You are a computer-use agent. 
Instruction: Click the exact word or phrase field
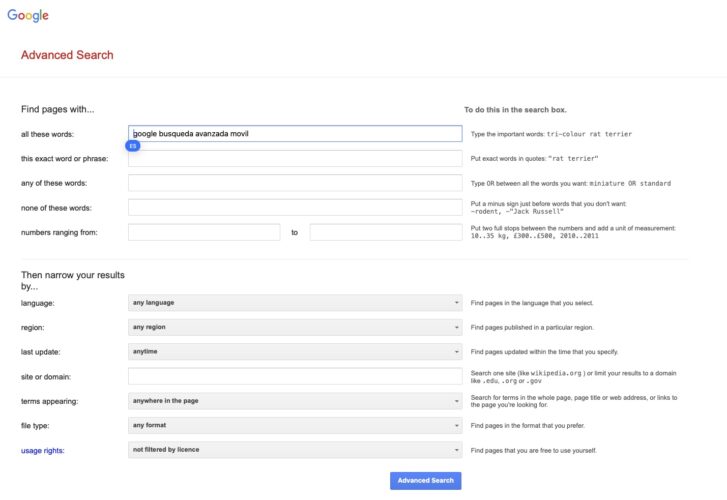(295, 158)
